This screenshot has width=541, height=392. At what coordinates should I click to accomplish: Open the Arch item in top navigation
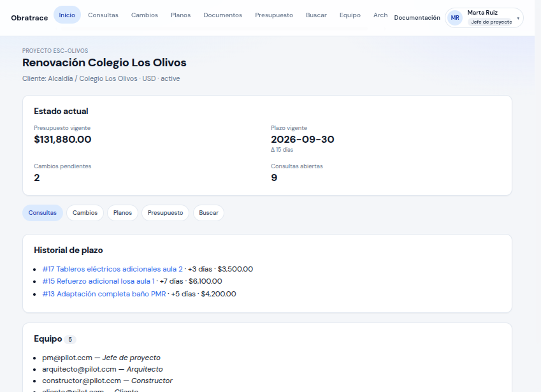click(380, 15)
